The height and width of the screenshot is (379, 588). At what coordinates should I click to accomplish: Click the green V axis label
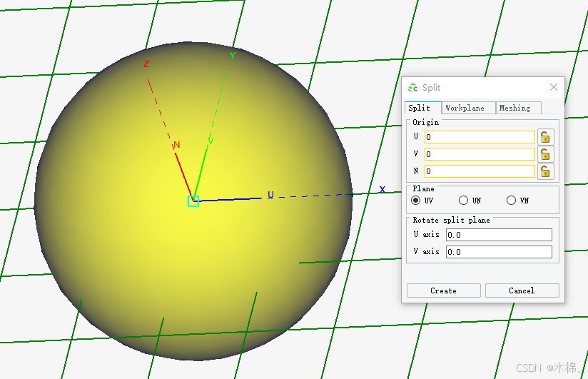point(211,141)
